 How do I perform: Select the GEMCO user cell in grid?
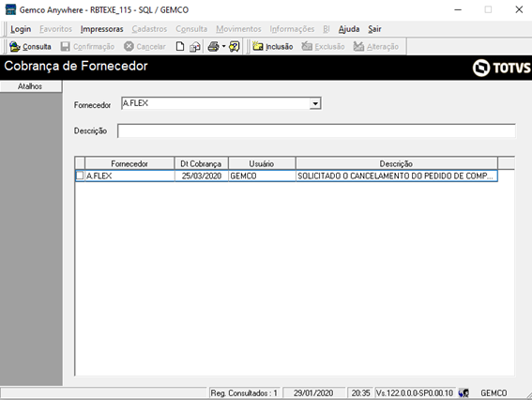[262, 176]
